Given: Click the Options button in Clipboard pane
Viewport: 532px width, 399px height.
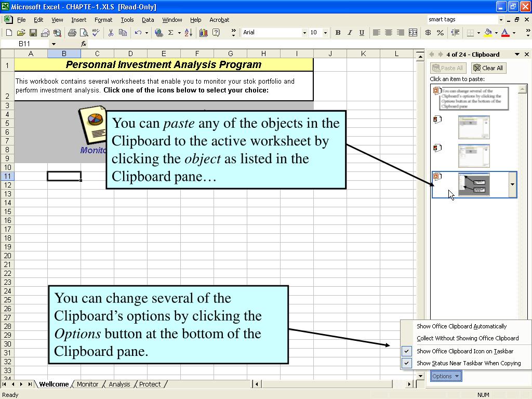Looking at the screenshot, I should (446, 376).
